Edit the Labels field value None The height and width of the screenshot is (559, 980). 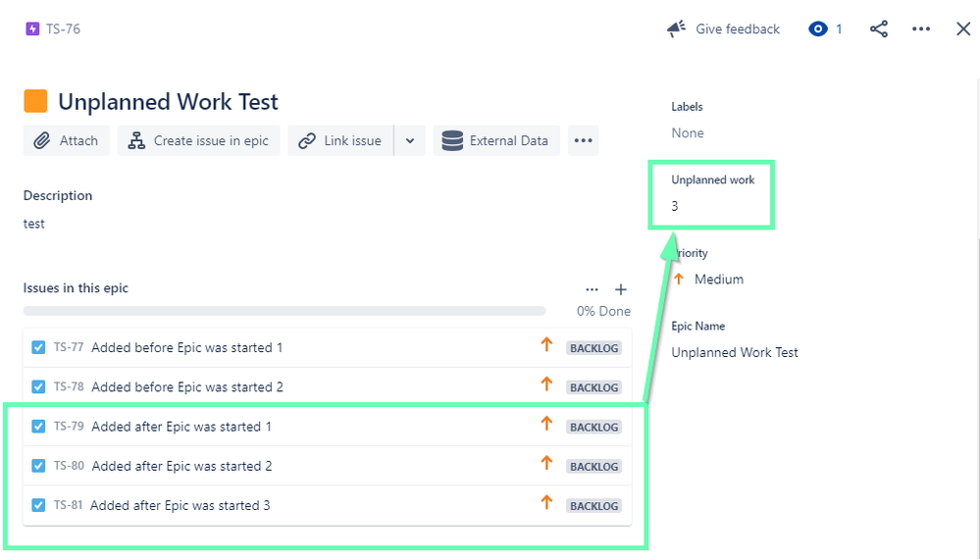688,133
